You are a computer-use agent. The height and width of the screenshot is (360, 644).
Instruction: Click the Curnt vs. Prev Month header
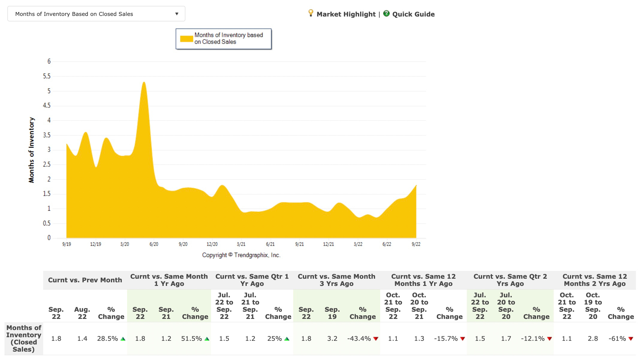pos(85,280)
